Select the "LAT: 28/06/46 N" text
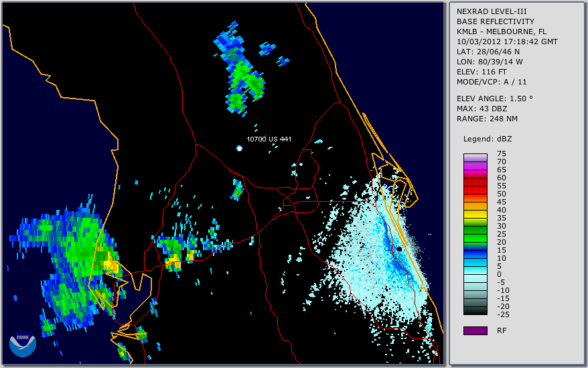The image size is (588, 368). pyautogui.click(x=488, y=52)
